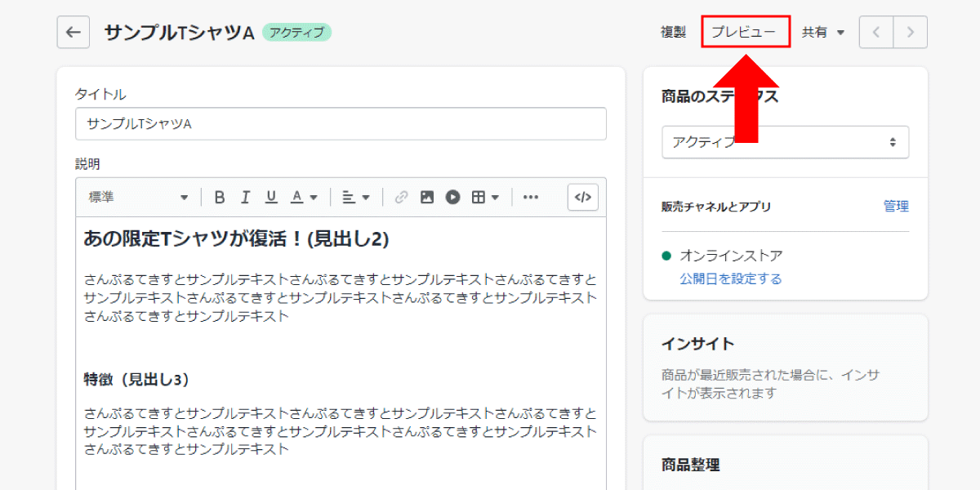Go to the previous product arrow
Screen dimensions: 980x490
876,33
